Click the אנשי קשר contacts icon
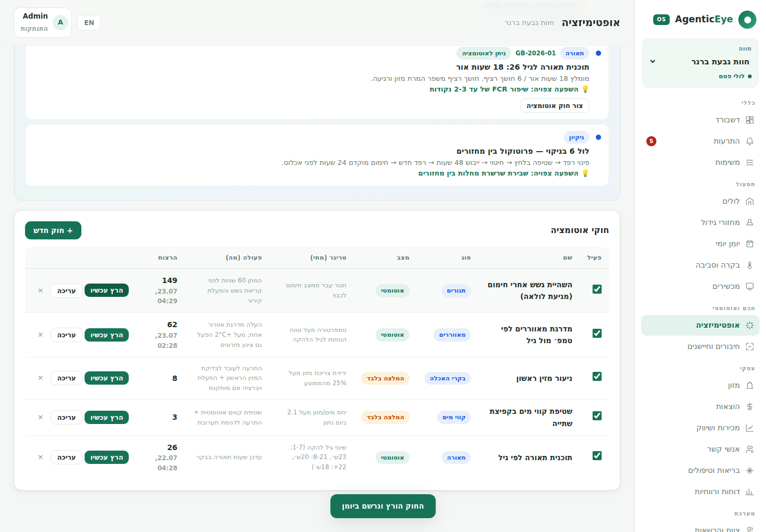 (x=750, y=450)
